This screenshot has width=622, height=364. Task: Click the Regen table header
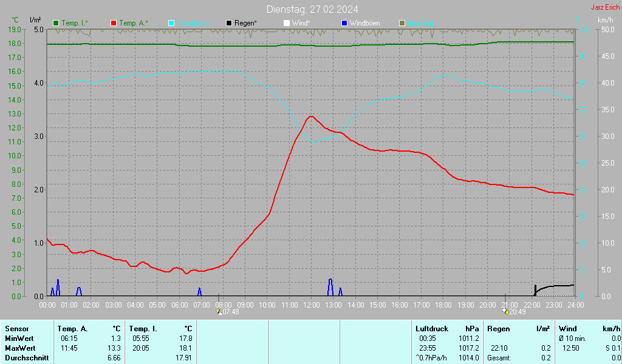point(499,328)
